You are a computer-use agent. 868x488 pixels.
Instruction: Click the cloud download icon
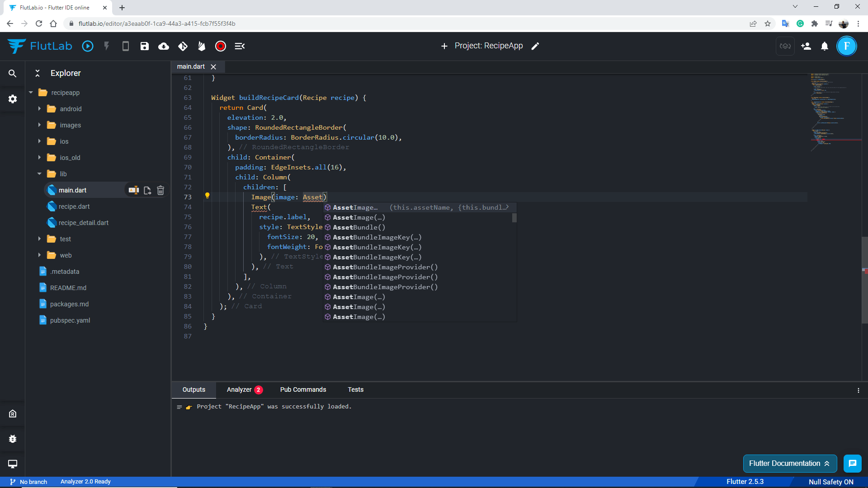164,46
